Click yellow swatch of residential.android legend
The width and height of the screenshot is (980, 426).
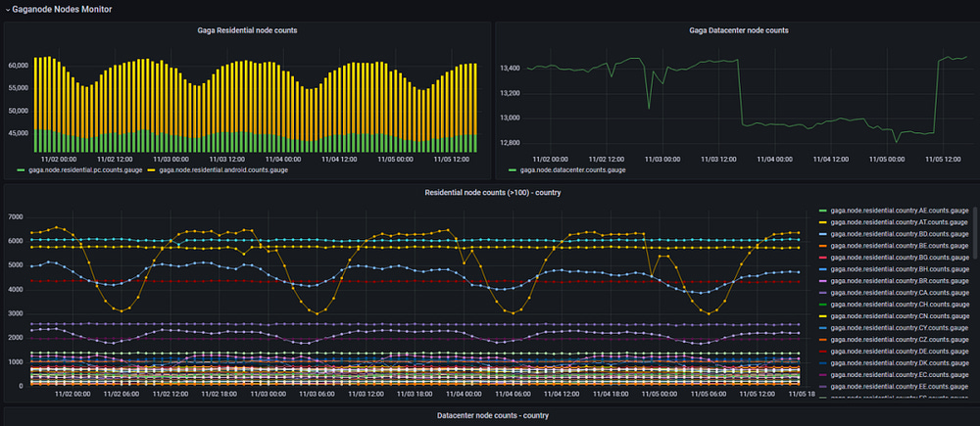(x=153, y=169)
